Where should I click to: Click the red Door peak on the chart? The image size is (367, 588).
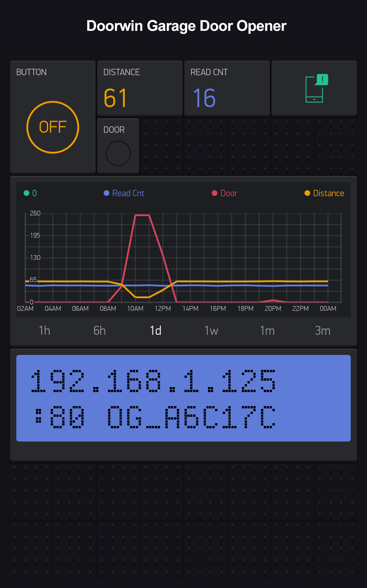coord(142,216)
